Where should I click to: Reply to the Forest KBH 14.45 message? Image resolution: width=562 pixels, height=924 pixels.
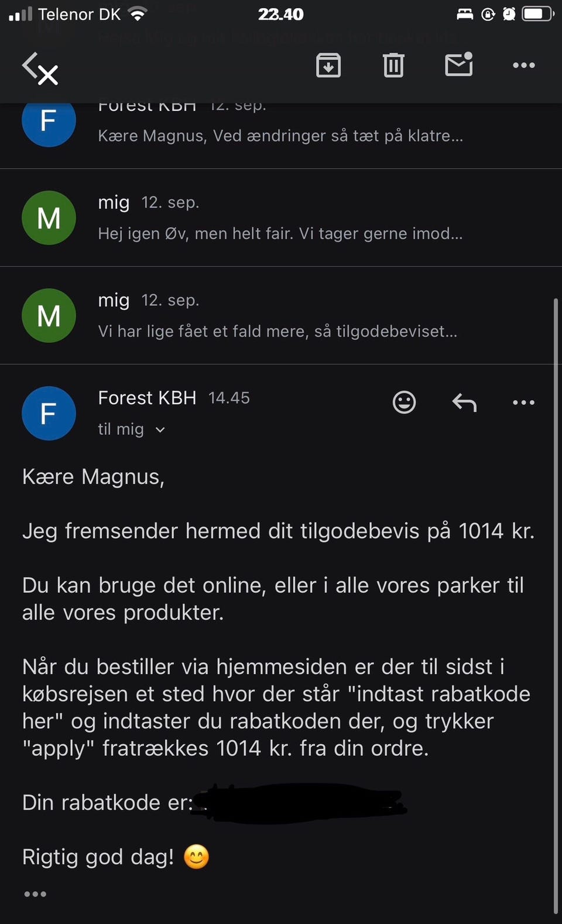[x=464, y=403]
